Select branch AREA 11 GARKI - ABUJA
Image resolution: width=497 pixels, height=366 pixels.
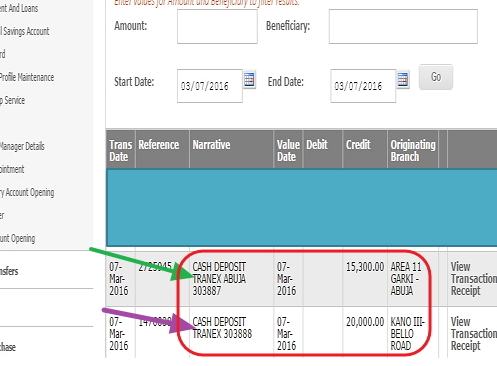(406, 279)
